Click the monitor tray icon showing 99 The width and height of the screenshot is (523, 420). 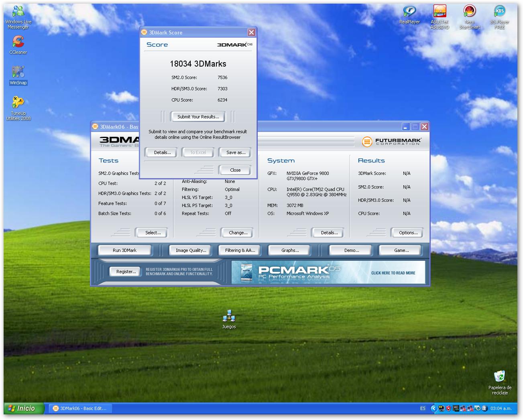coord(441,408)
